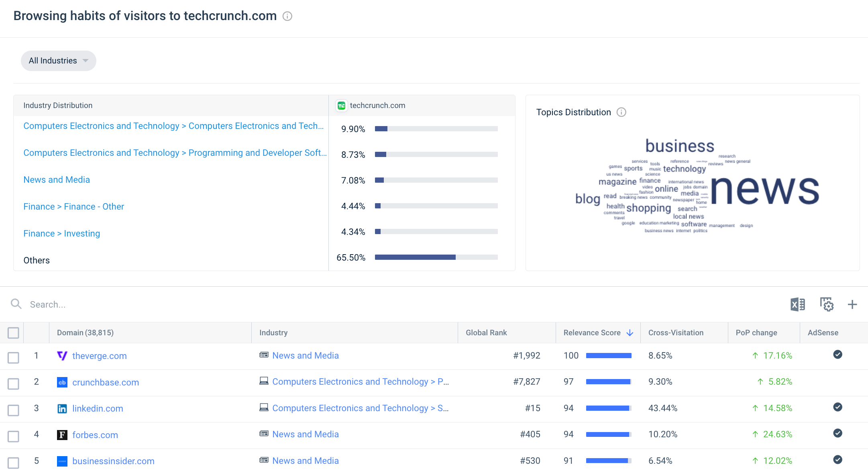Click the AdSense checkmark for businessinsider.com

click(837, 459)
